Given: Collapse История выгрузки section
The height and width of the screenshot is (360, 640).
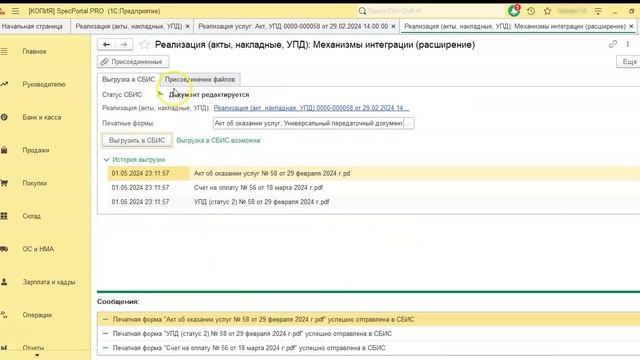Looking at the screenshot, I should pyautogui.click(x=107, y=160).
